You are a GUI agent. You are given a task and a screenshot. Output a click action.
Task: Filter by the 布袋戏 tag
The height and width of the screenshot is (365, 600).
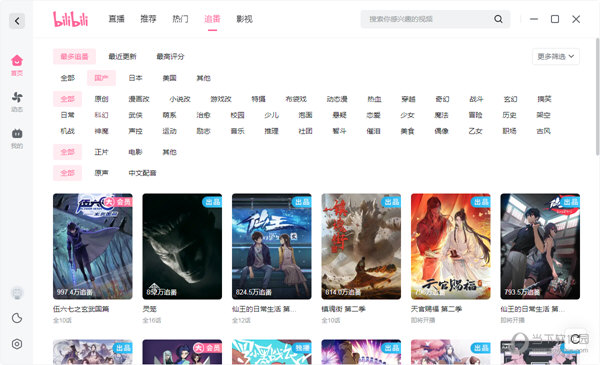pos(296,99)
